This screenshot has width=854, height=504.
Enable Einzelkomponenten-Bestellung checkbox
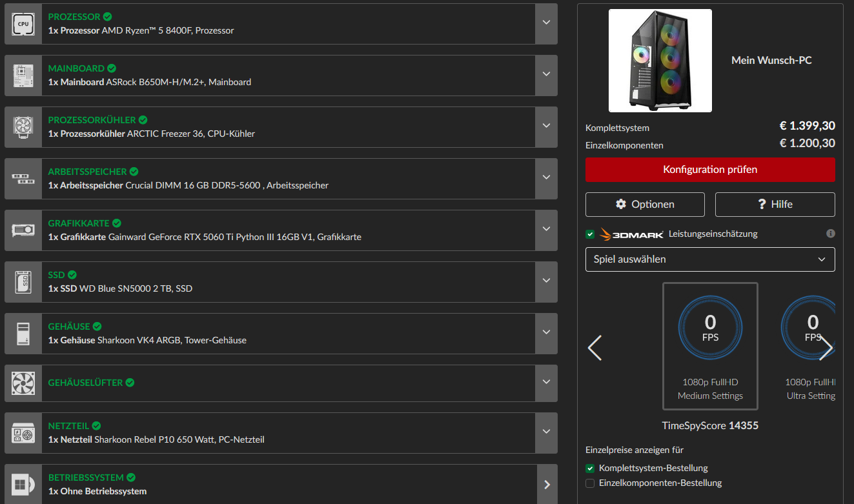pos(590,483)
